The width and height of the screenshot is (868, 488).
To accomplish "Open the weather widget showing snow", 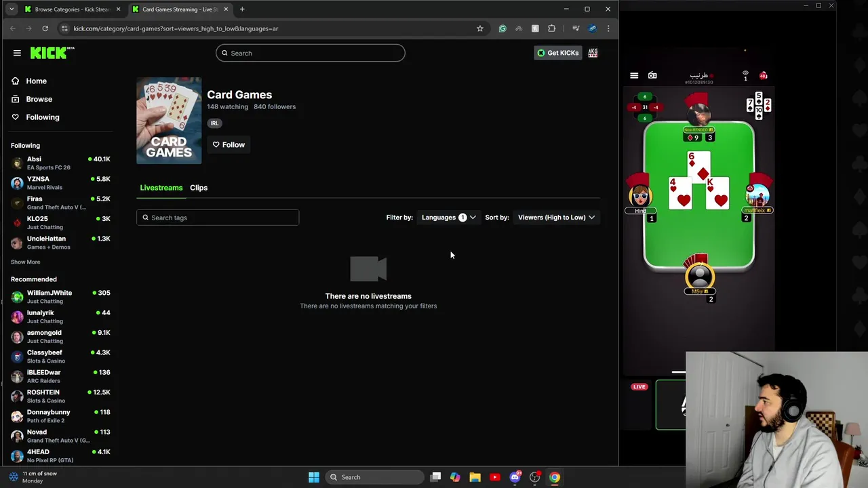I will [x=33, y=477].
